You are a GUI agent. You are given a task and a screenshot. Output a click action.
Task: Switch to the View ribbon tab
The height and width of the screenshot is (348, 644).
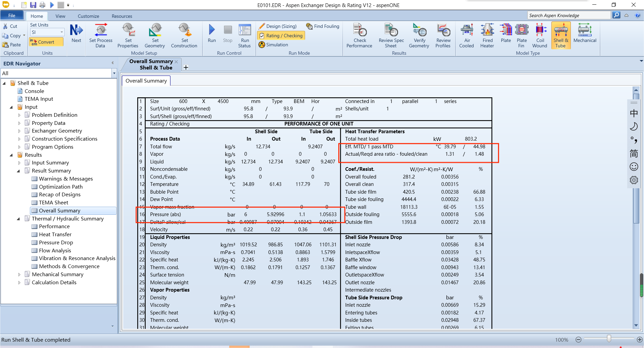coord(60,16)
